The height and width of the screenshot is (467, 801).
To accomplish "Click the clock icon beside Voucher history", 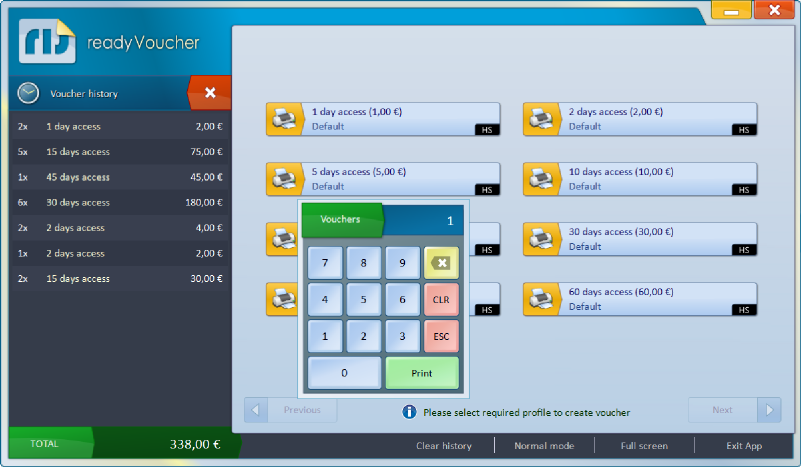I will (28, 93).
